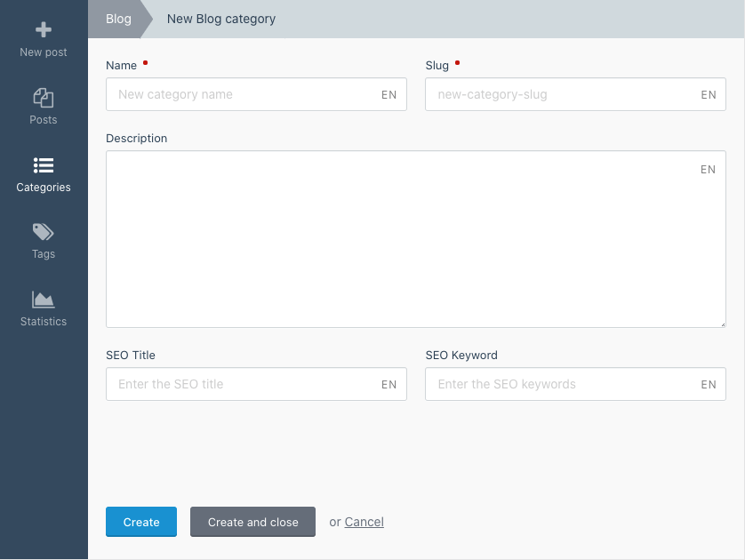Click inside the Description textarea
745x560 pixels.
(x=416, y=239)
